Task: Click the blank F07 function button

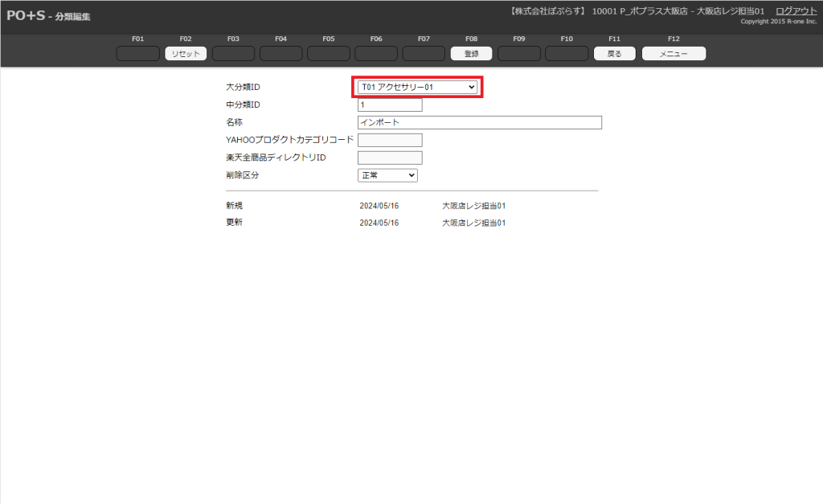Action: coord(424,54)
